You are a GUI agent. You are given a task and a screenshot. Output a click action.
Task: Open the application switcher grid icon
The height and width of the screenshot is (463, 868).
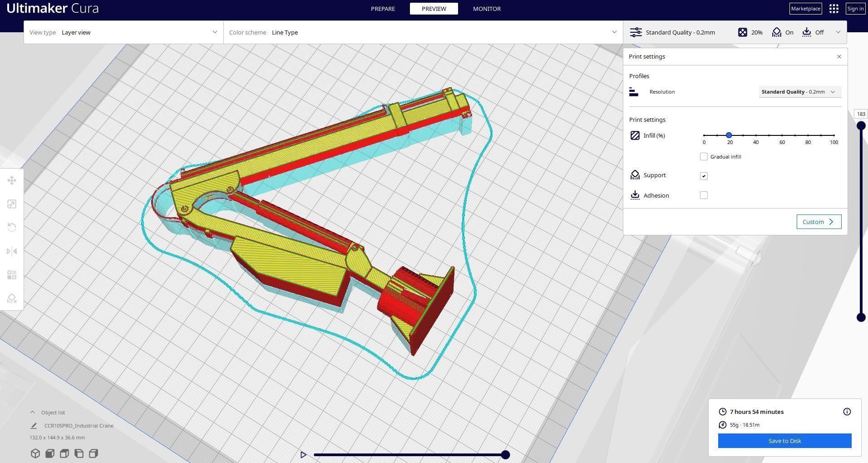coord(833,9)
